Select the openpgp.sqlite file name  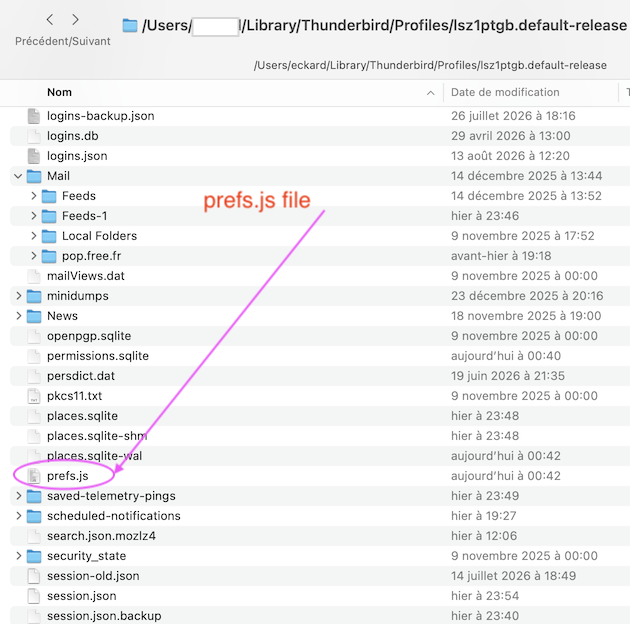(x=89, y=336)
